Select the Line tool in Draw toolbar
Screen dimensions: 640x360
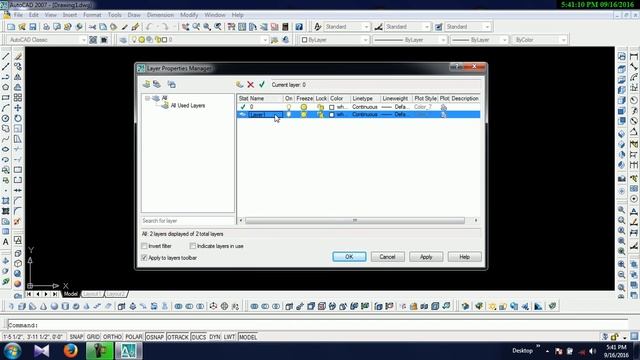6,56
